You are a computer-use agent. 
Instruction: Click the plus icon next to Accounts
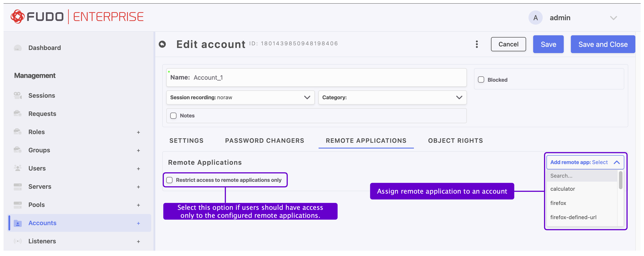pyautogui.click(x=138, y=223)
